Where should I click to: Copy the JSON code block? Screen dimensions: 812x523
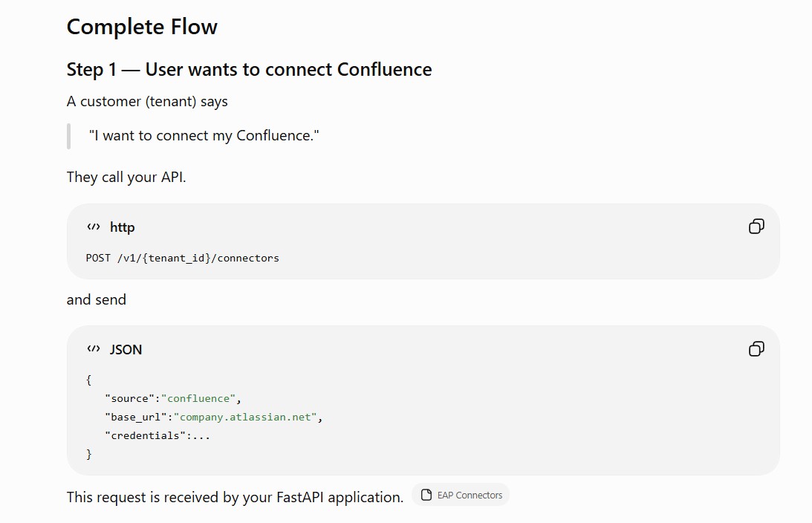click(756, 349)
